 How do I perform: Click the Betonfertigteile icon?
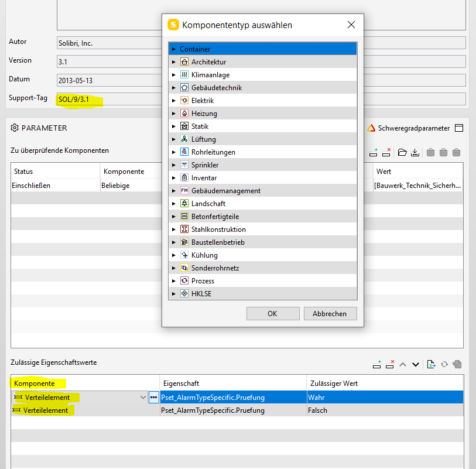(x=184, y=217)
